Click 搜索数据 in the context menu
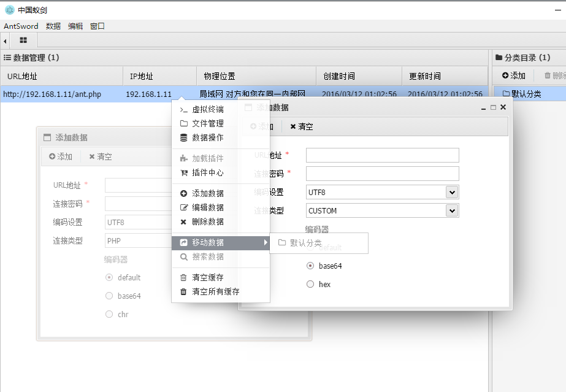The width and height of the screenshot is (566, 392). (x=221, y=256)
